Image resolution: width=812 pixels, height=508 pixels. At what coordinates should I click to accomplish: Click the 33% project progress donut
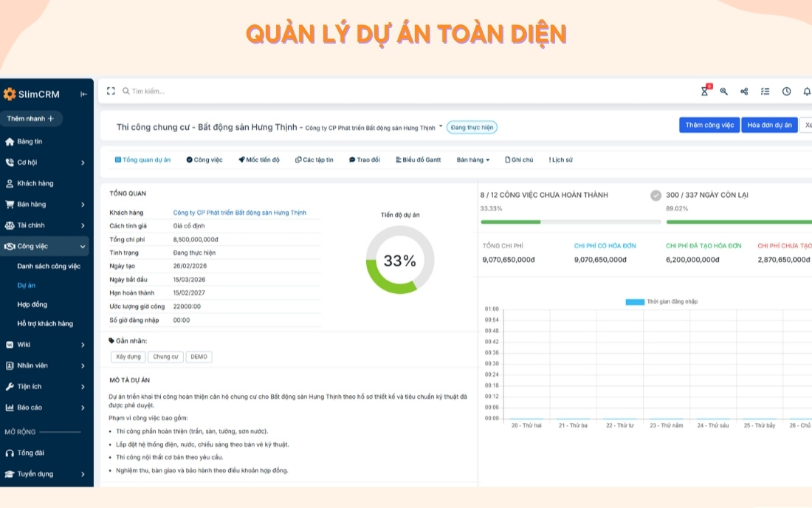(x=400, y=260)
